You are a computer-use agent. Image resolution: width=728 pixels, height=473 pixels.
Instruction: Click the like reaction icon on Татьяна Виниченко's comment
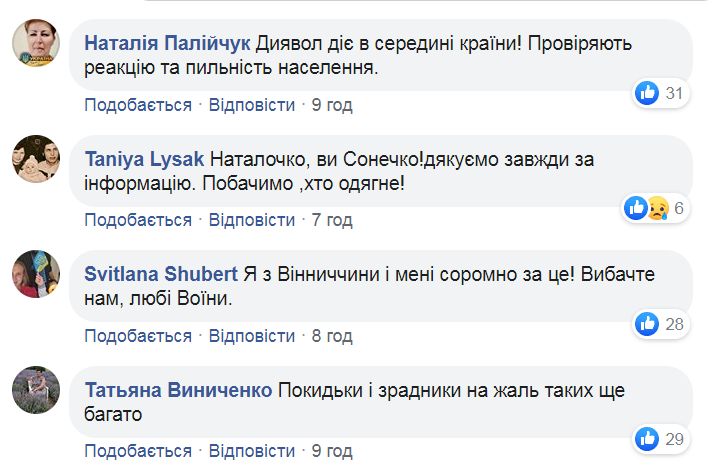pyautogui.click(x=647, y=438)
